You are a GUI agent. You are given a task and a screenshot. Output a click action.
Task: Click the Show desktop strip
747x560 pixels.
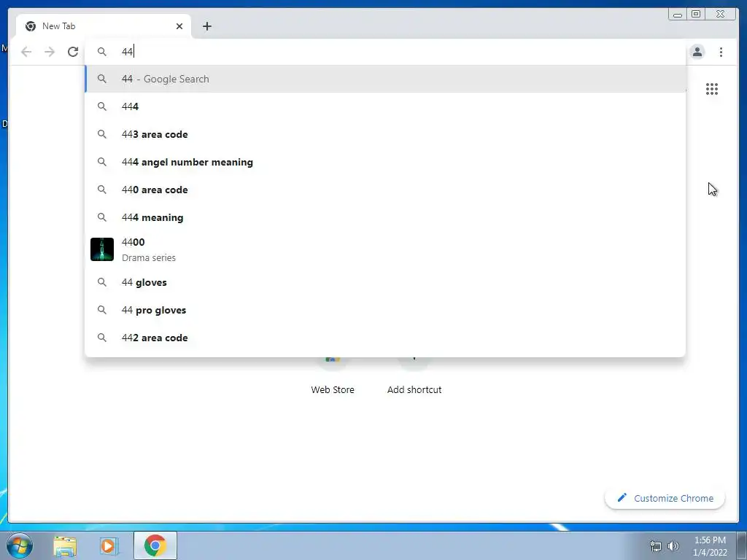point(742,545)
